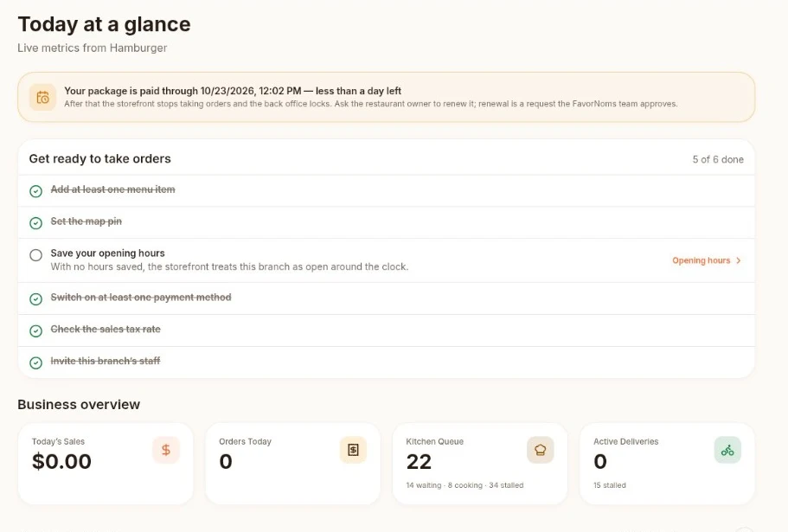Viewport: 788px width, 532px height.
Task: Click the 'Business overview' section heading
Action: (x=79, y=404)
